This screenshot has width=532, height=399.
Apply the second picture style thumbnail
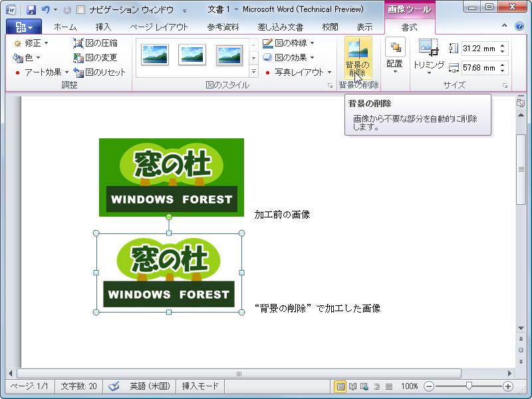[192, 55]
